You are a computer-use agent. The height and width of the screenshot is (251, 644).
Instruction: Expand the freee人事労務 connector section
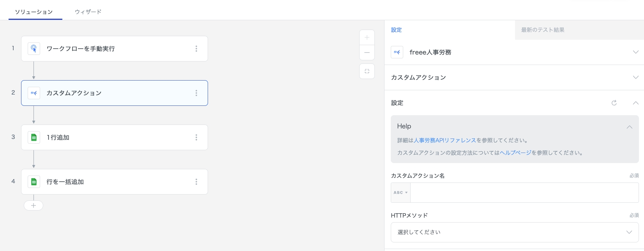tap(635, 52)
